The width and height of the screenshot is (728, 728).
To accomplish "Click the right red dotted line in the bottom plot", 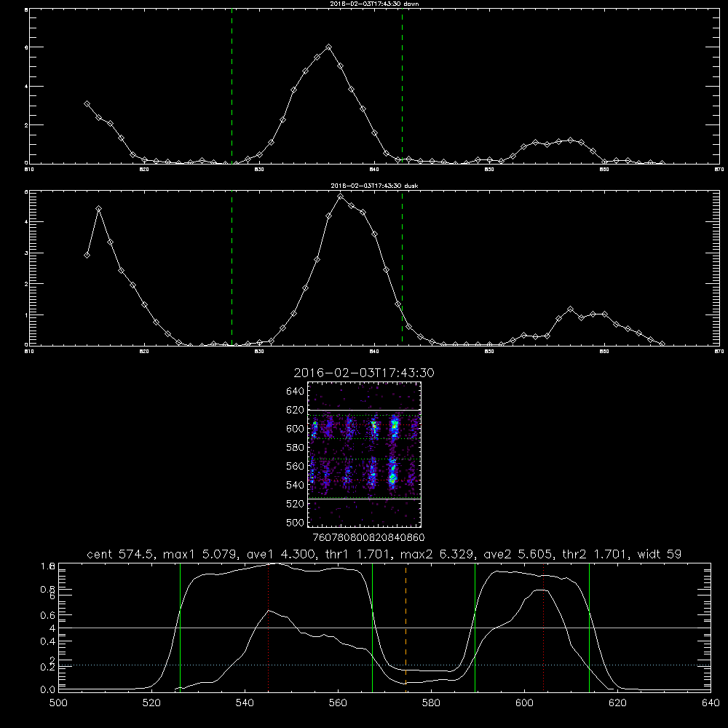I will (x=543, y=627).
